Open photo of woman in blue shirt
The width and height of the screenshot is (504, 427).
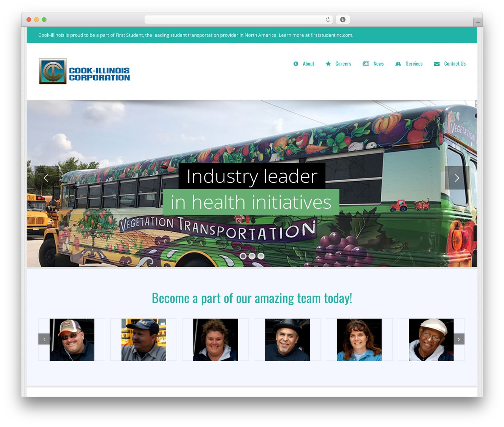359,340
